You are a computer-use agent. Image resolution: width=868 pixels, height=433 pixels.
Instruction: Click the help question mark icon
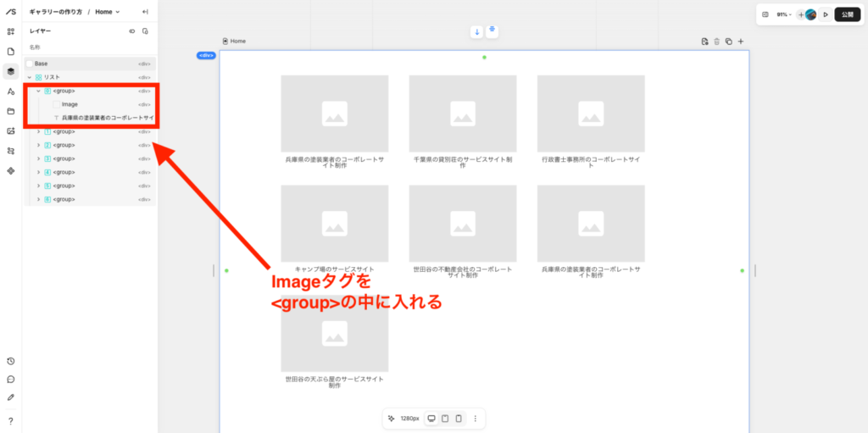(11, 420)
